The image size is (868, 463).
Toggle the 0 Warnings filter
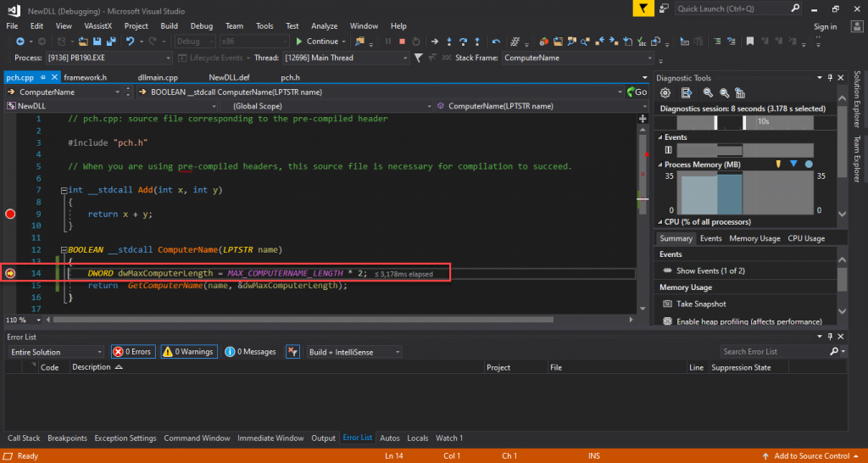point(189,351)
